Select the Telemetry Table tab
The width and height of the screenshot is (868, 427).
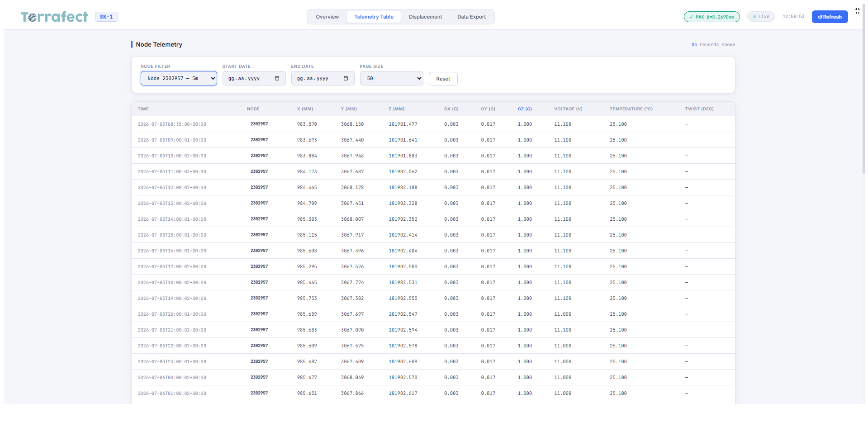click(374, 17)
